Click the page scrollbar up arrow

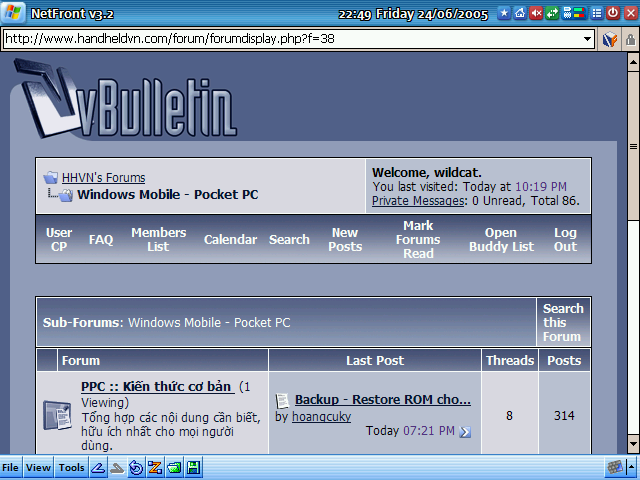click(633, 62)
